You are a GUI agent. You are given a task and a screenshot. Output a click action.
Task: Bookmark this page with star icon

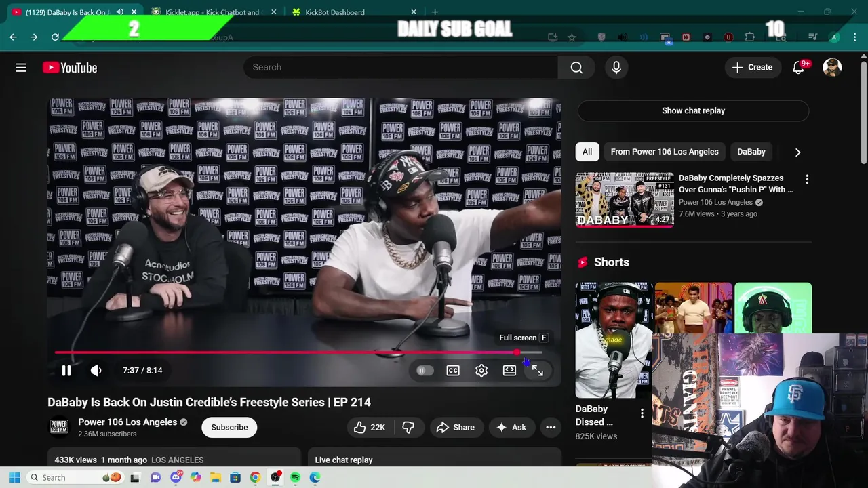(x=572, y=37)
